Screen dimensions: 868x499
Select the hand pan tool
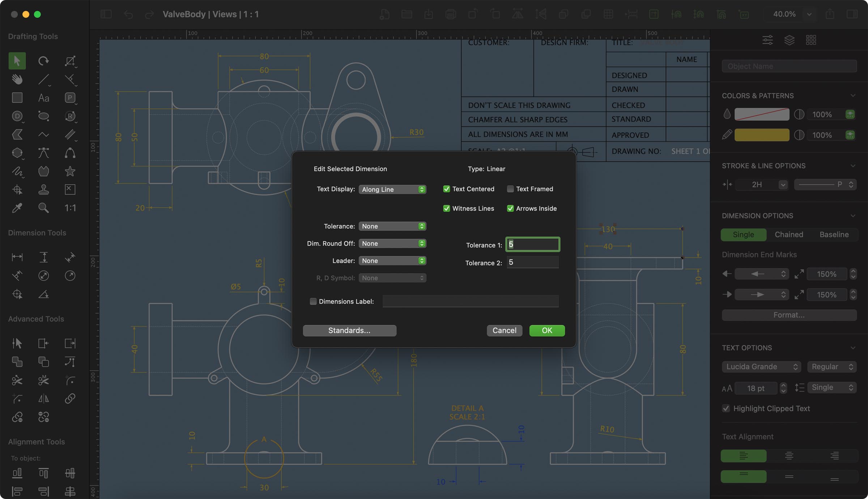[x=17, y=79]
